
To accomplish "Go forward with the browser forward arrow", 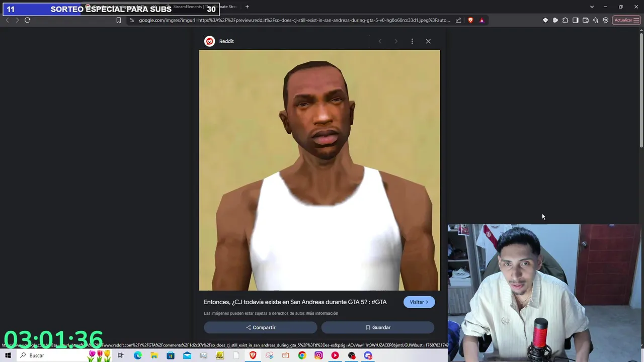I will pyautogui.click(x=17, y=20).
